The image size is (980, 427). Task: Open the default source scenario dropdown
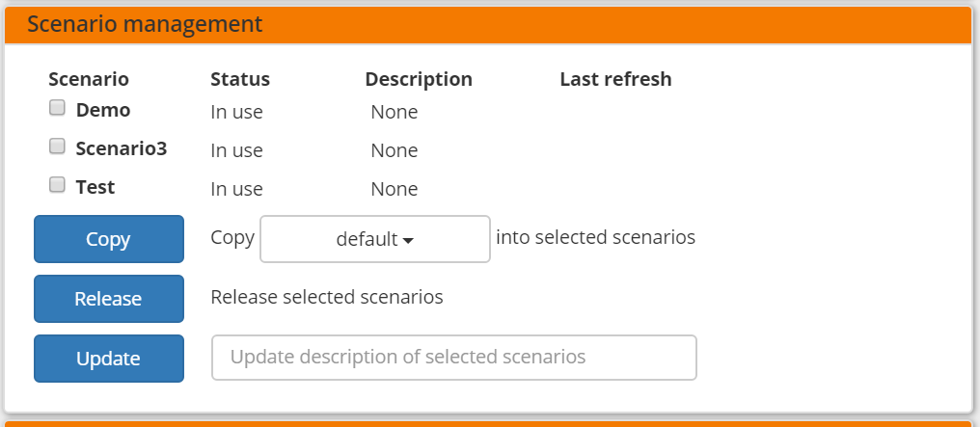pos(375,239)
